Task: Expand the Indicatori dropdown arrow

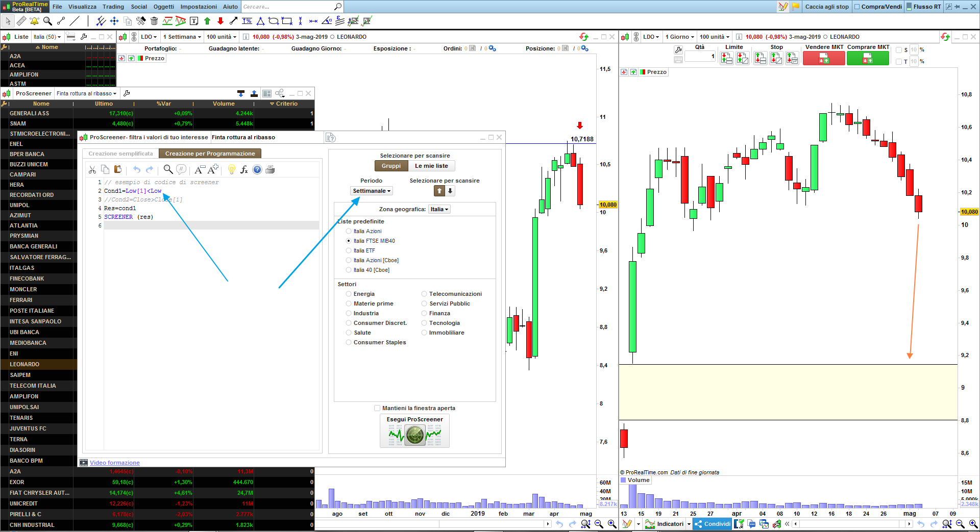Action: (689, 524)
